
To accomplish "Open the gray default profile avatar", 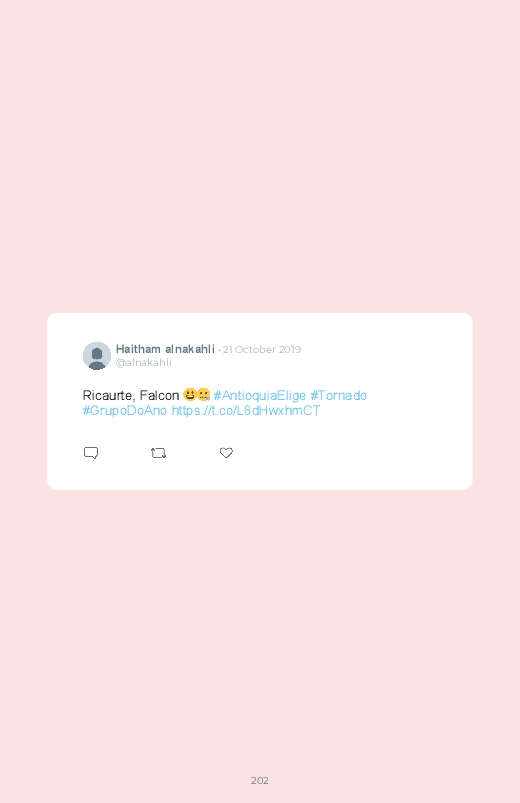I will coord(97,355).
